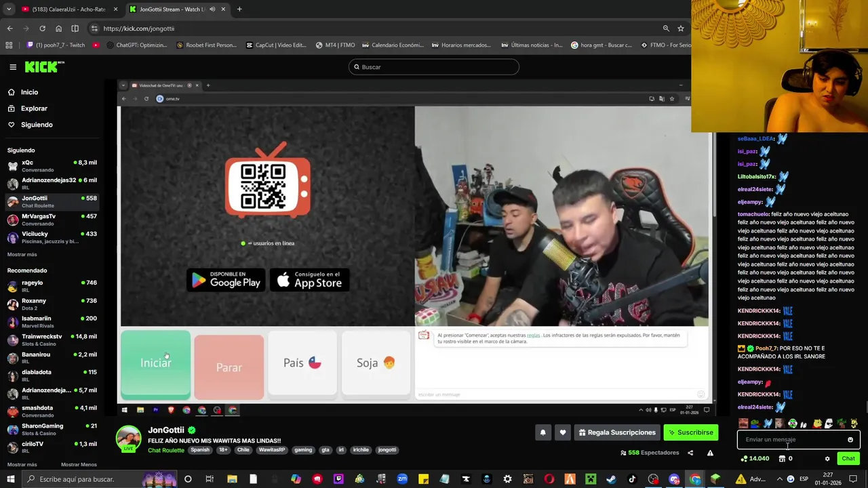Open Trainwreckstv recommended channel
Viewport: 868px width, 488px height.
coord(52,340)
